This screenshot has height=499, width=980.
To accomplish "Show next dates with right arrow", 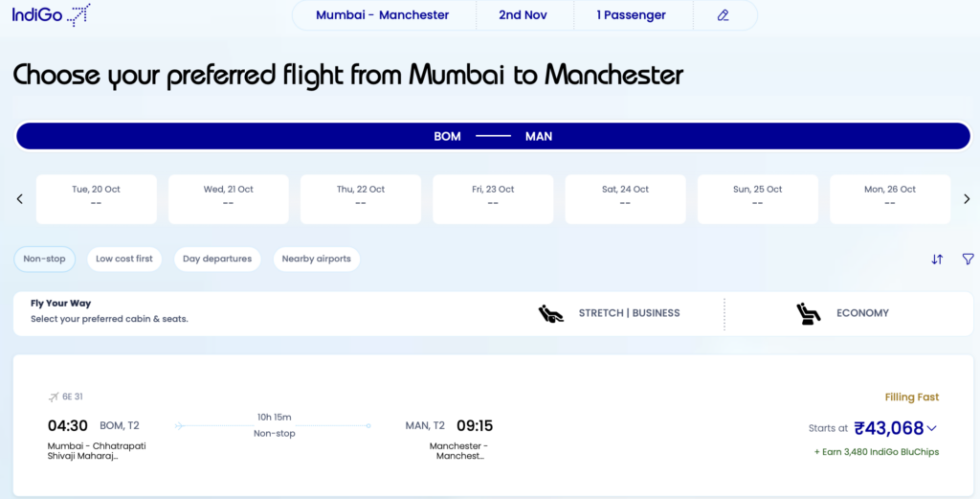I will pyautogui.click(x=967, y=199).
